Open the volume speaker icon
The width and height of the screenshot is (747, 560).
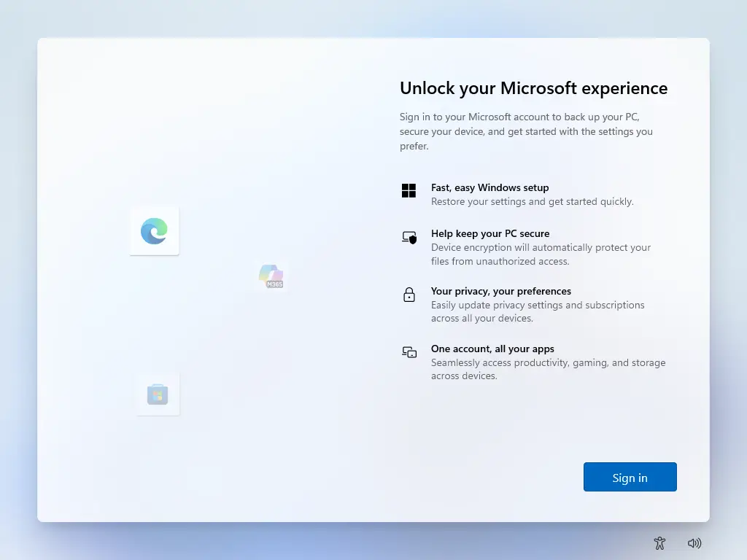tap(694, 542)
